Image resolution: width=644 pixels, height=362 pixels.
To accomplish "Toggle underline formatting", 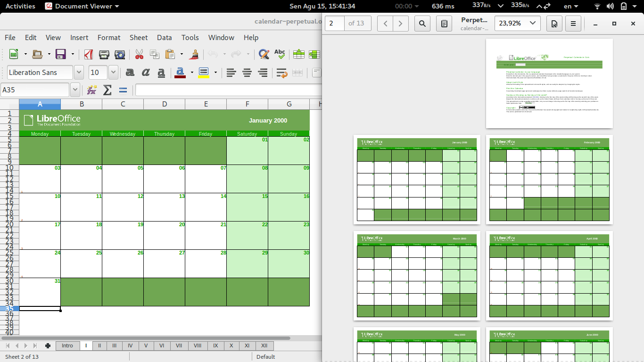I will click(x=161, y=72).
